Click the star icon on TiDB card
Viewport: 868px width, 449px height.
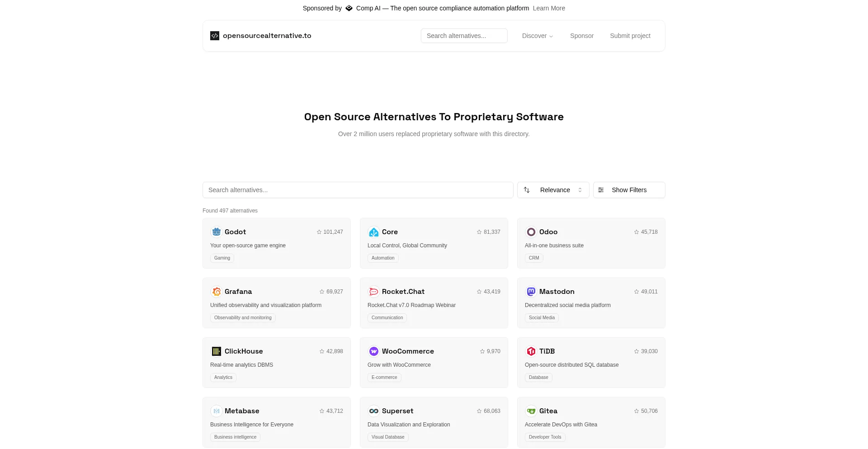click(x=637, y=351)
